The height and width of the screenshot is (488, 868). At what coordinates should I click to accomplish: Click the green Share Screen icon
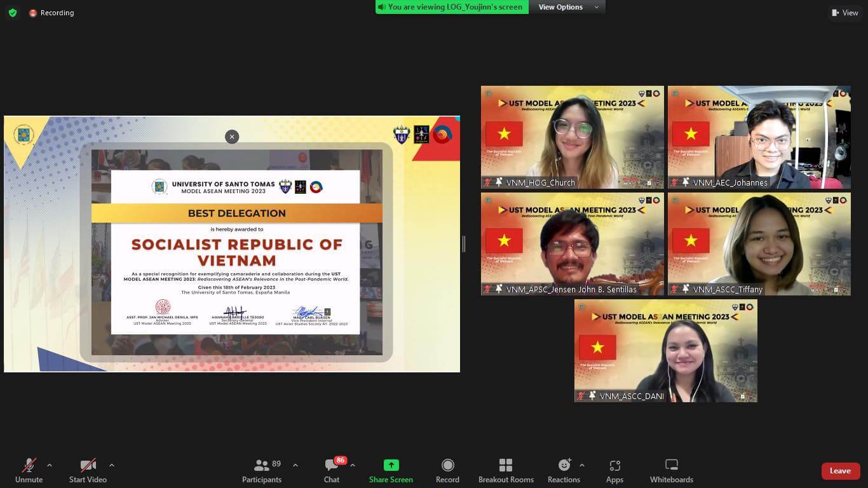pos(391,465)
